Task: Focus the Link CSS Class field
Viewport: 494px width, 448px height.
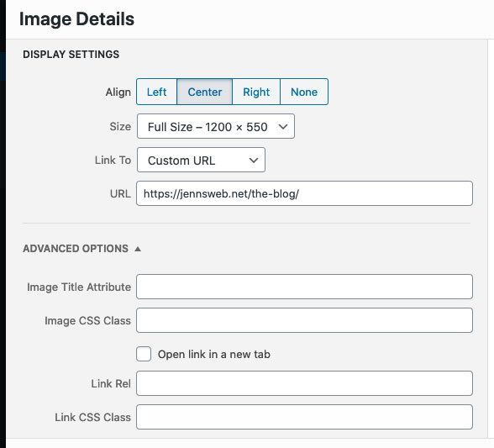Action: click(304, 417)
